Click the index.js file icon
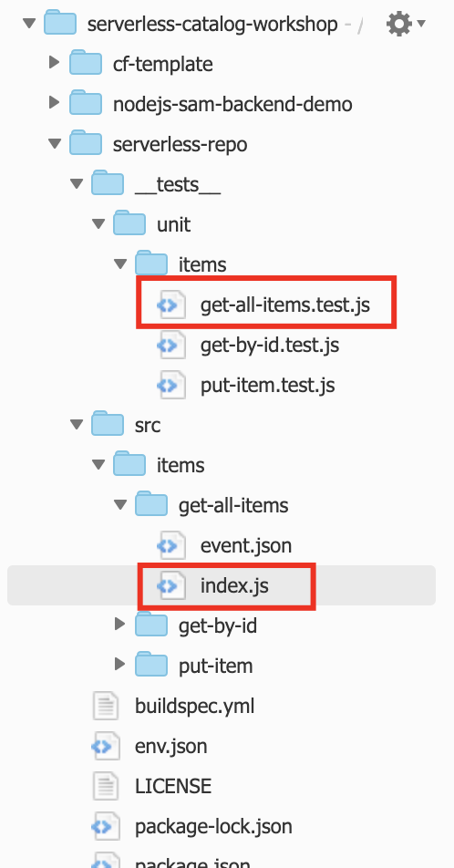The width and height of the screenshot is (454, 868). click(171, 585)
